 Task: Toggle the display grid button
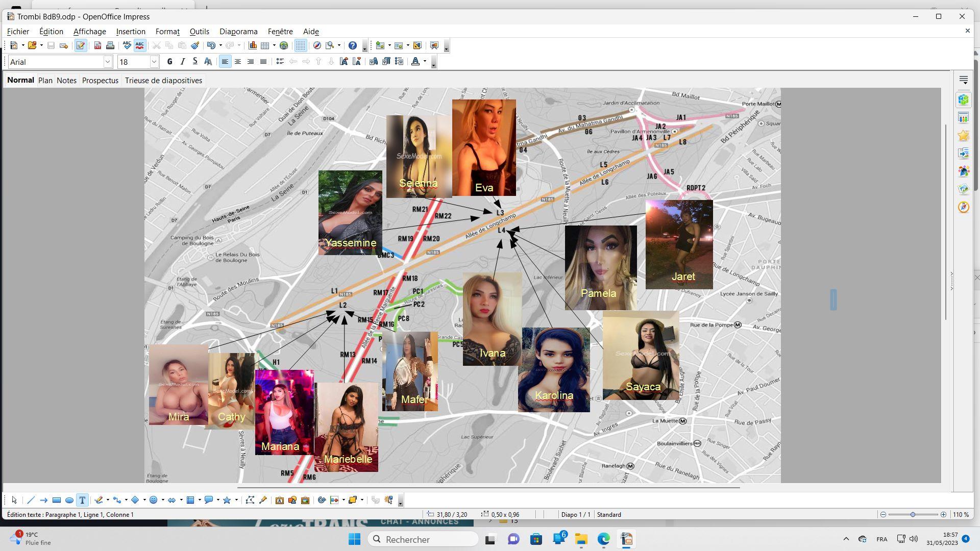point(301,46)
